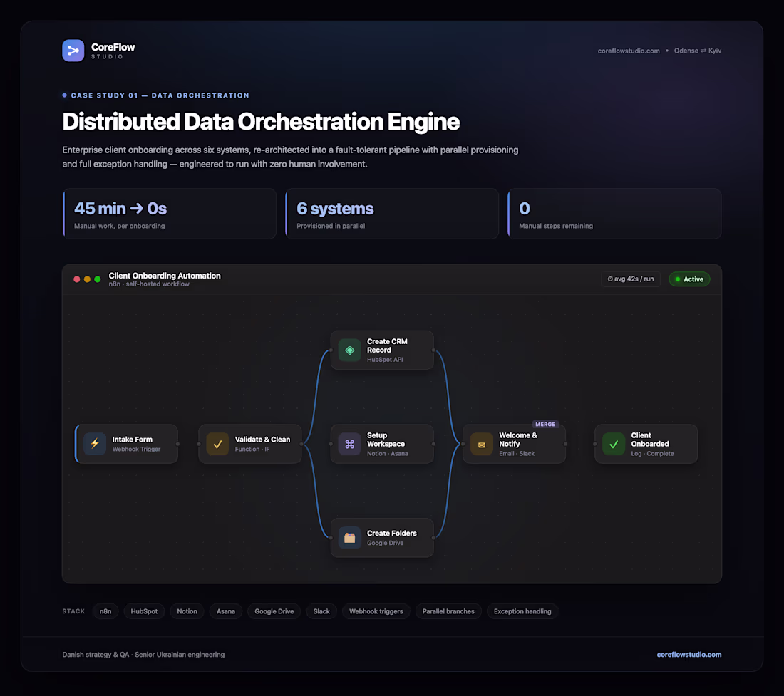Click the Active status badge

coord(689,279)
